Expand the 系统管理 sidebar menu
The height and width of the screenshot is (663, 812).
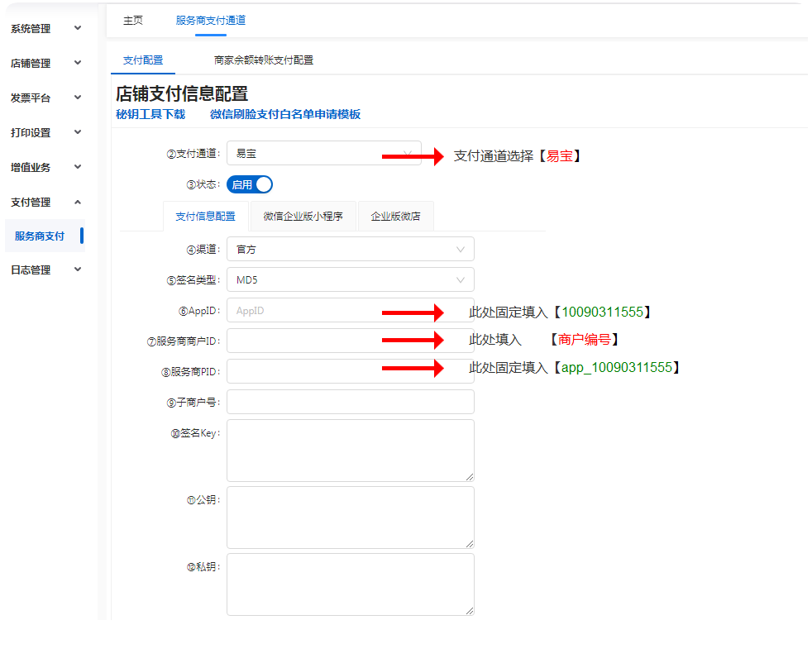click(x=45, y=28)
